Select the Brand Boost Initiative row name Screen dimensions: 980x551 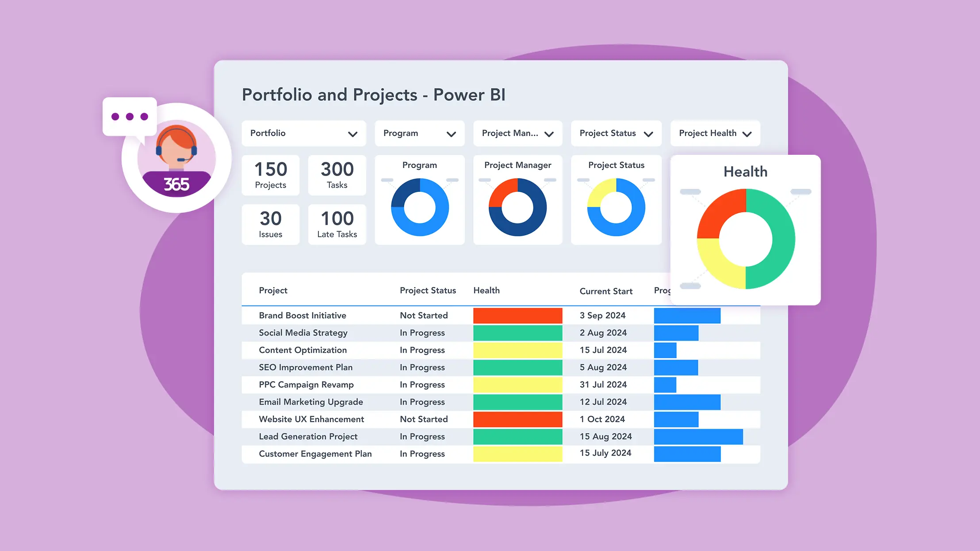click(302, 316)
